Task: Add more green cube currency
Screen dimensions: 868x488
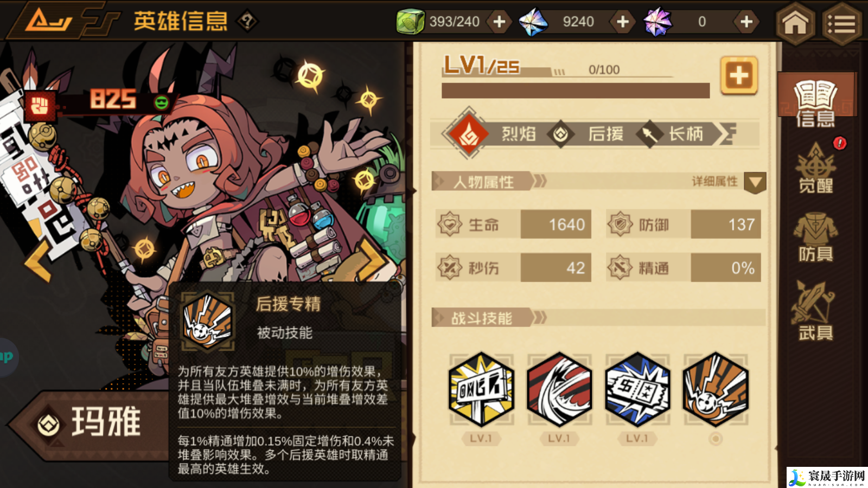Action: pyautogui.click(x=499, y=22)
